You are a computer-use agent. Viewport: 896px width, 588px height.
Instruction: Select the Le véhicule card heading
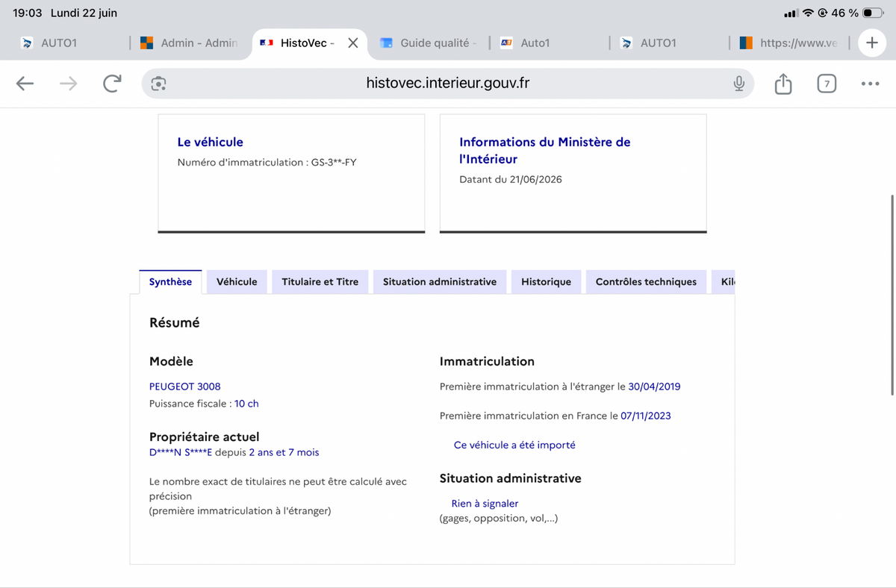coord(210,142)
